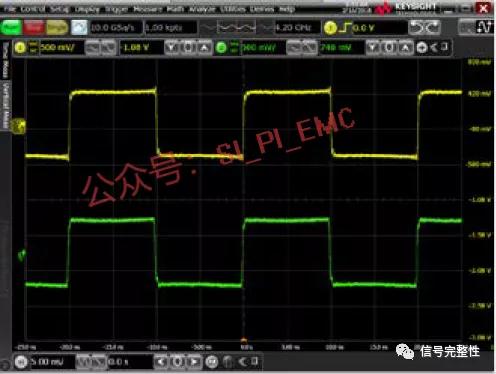496x374 pixels.
Task: Click the red Stop acquisition button
Action: (x=34, y=28)
